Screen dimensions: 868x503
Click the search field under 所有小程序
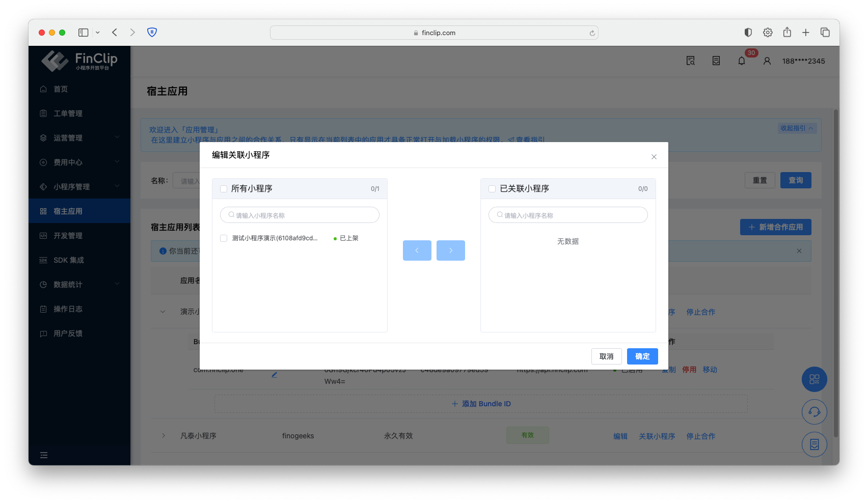click(x=300, y=215)
